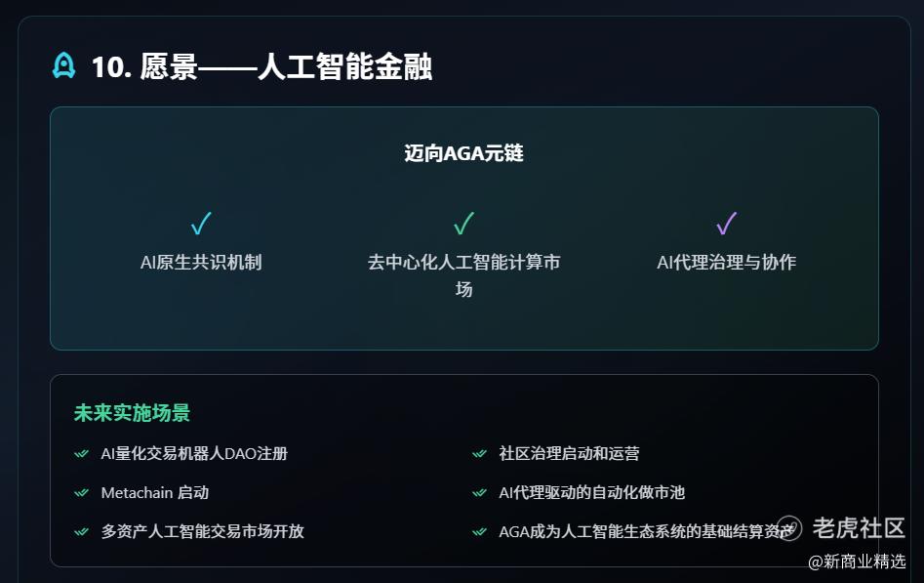Click the double-check icon beside AI量化交易机器人DAO注册

82,453
